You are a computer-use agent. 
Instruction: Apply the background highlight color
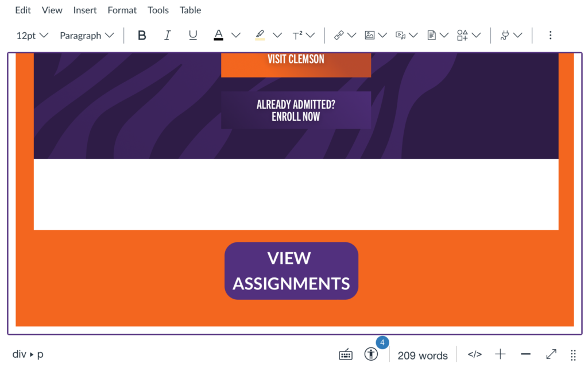pos(260,35)
